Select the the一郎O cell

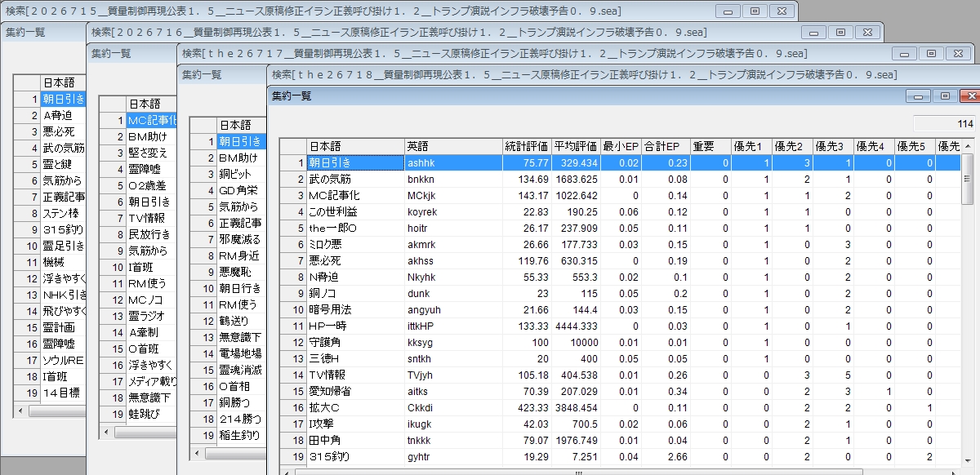coord(355,228)
